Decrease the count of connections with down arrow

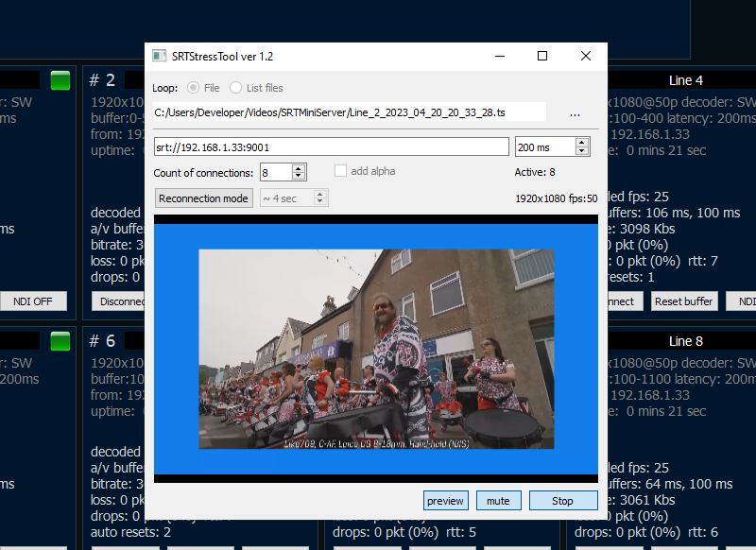(299, 177)
